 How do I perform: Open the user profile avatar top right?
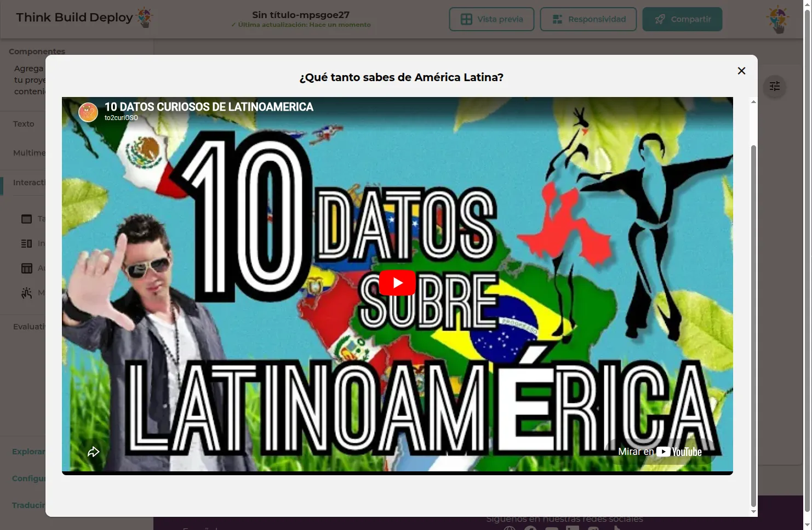click(x=777, y=19)
